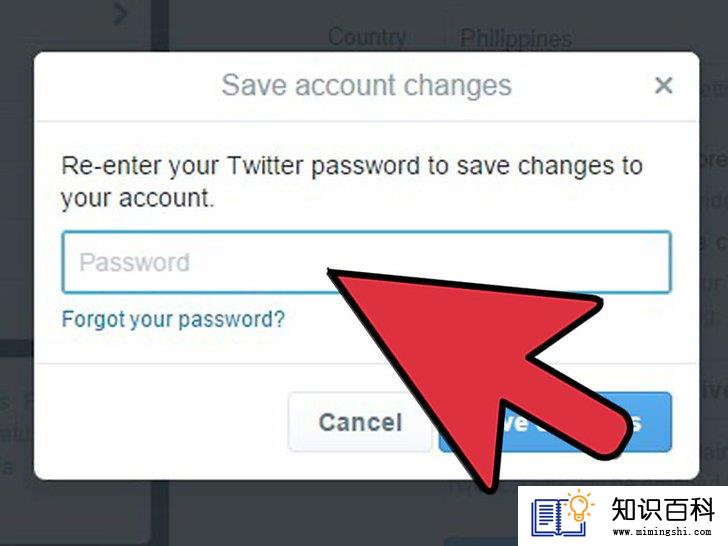Click the blue Save changes button
This screenshot has width=728, height=546.
[x=555, y=422]
